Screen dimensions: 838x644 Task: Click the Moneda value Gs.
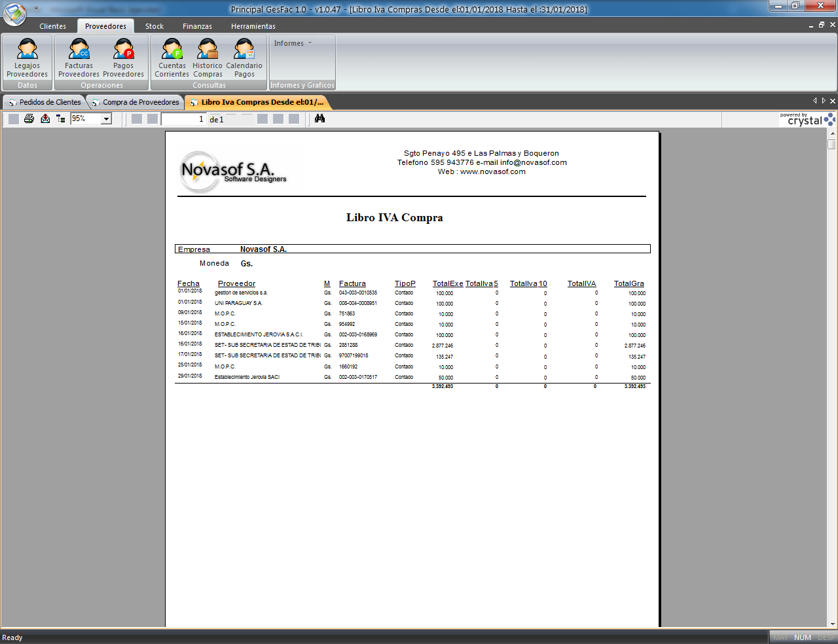click(247, 264)
